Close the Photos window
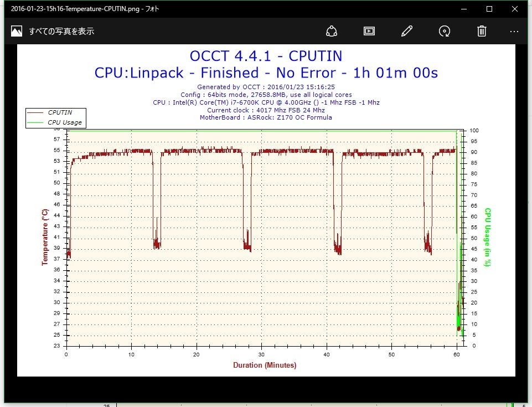The height and width of the screenshot is (407, 532). click(515, 9)
